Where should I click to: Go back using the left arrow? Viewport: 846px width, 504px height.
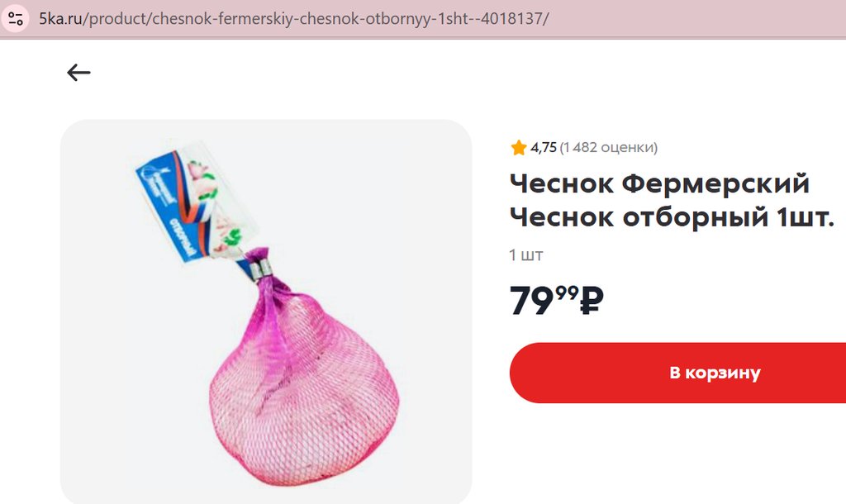[x=78, y=73]
